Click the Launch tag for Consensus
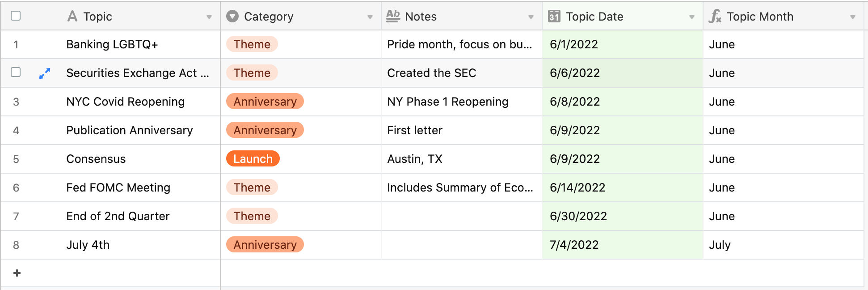The height and width of the screenshot is (290, 868). pos(253,159)
